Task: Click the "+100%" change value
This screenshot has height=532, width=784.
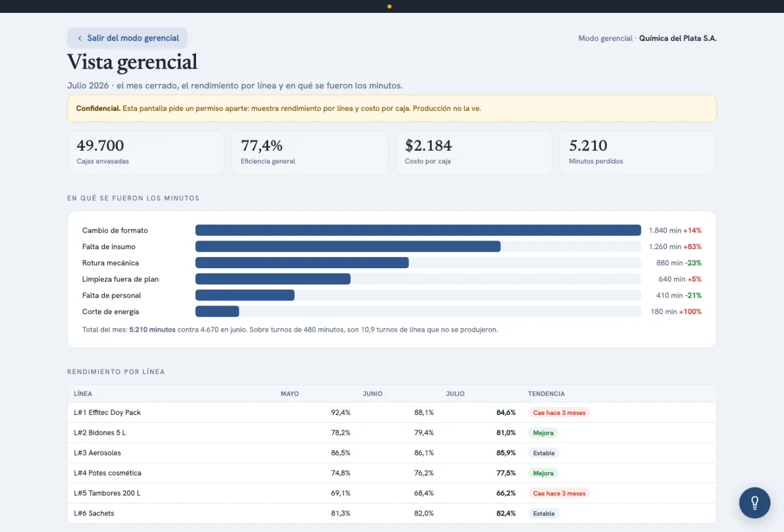Action: 690,312
